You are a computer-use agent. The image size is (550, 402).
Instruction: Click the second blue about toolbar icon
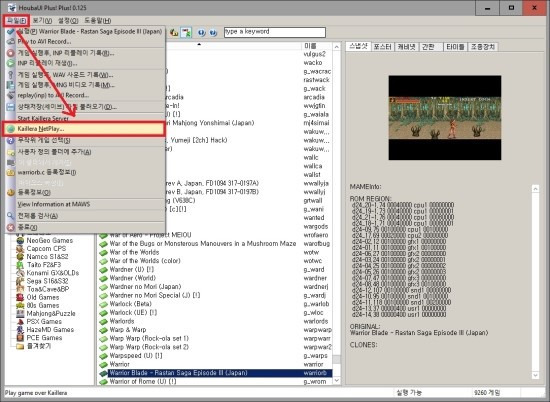point(213,33)
